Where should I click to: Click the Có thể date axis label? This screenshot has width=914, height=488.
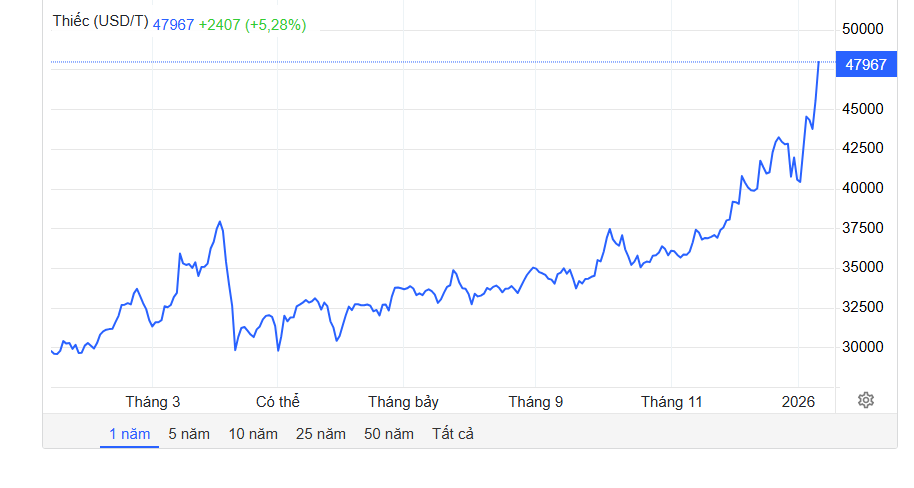(278, 402)
